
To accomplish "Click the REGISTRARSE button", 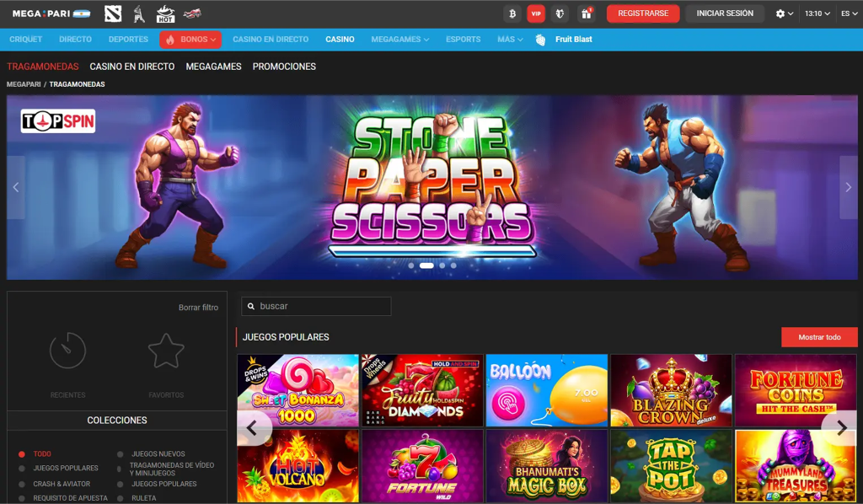I will point(643,13).
